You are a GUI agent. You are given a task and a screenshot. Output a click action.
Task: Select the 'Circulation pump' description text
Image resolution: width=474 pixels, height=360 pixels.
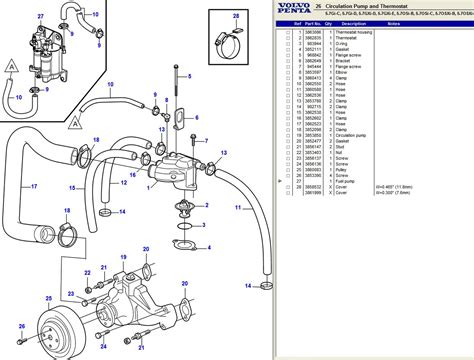click(x=351, y=136)
